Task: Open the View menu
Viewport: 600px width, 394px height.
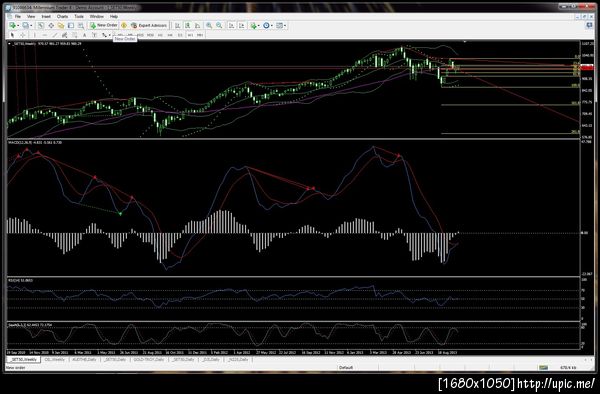Action: coord(31,16)
